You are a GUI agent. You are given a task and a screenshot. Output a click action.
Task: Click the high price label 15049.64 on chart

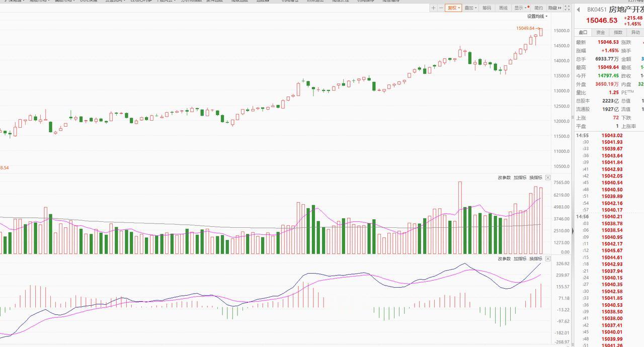pos(525,28)
